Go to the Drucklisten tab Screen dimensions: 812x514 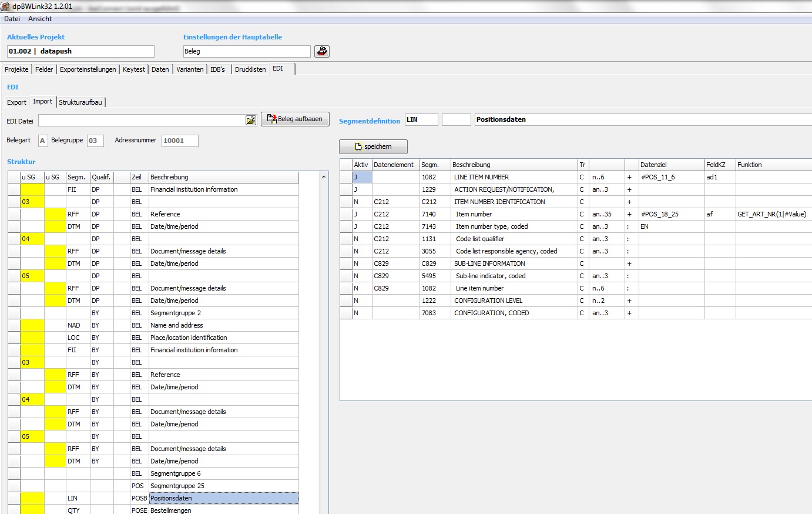click(250, 69)
